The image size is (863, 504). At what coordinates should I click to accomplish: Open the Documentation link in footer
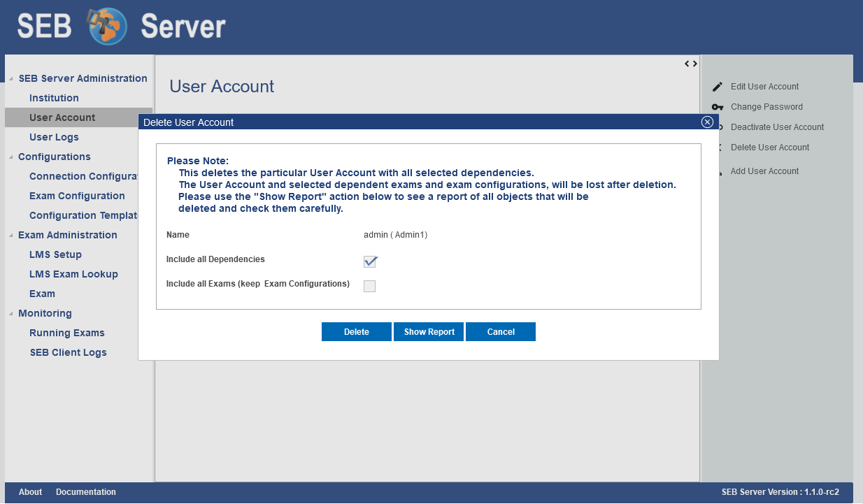[x=86, y=492]
